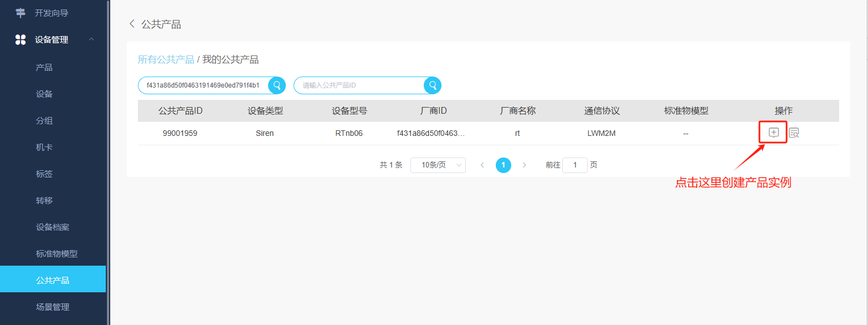The image size is (868, 325).
Task: Click the 所有公共产品 breadcrumb link
Action: coord(166,59)
